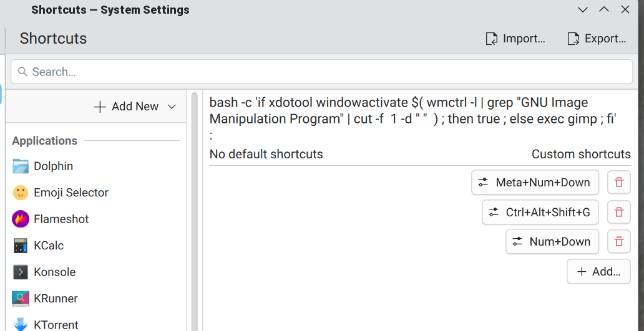This screenshot has width=644, height=331.
Task: Select KTorrent in the Applications list
Action: pyautogui.click(x=56, y=324)
